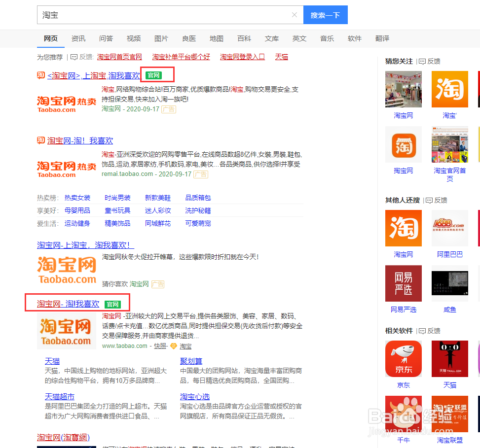This screenshot has height=448, width=480.
Task: Switch to the 翻译 tab
Action: [382, 38]
